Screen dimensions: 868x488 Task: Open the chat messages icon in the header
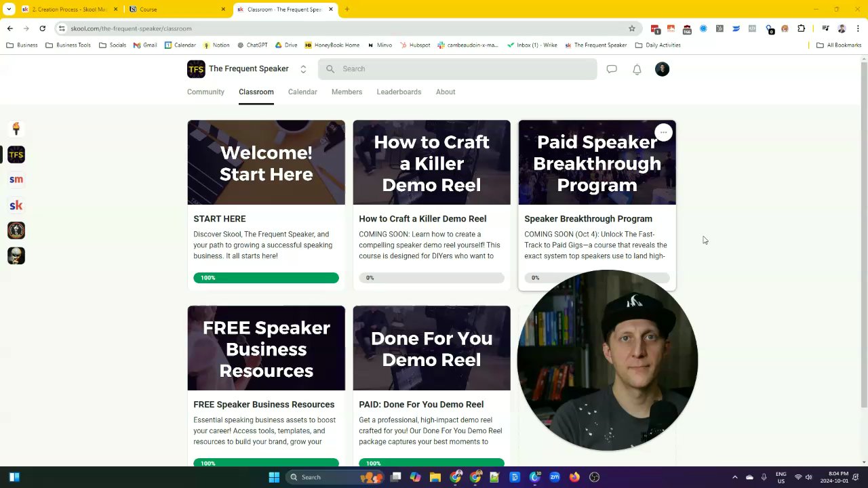point(611,68)
